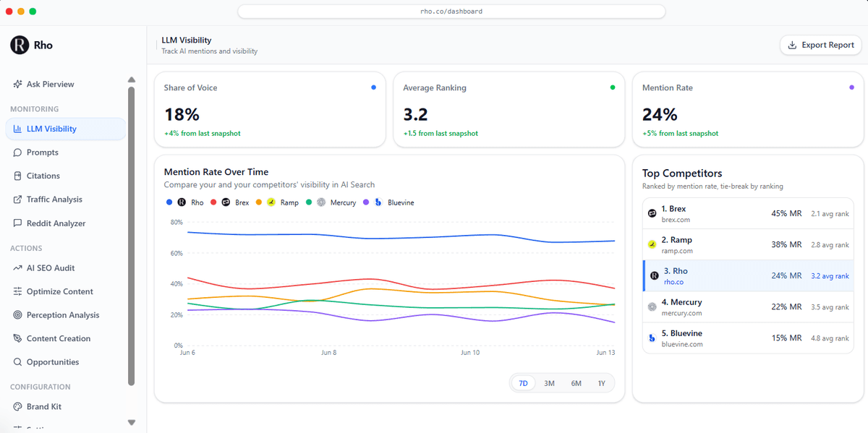Click the Prompts speech bubble icon

pyautogui.click(x=18, y=153)
